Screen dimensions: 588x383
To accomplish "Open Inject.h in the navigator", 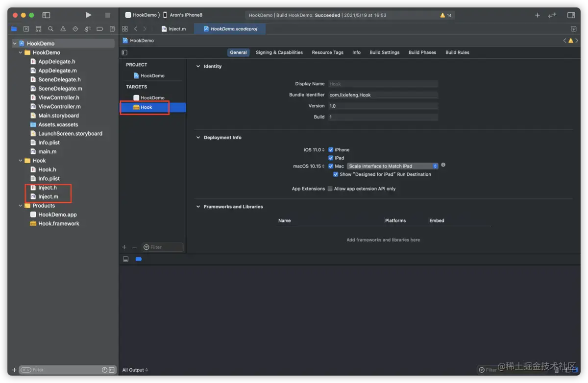I will (x=48, y=188).
